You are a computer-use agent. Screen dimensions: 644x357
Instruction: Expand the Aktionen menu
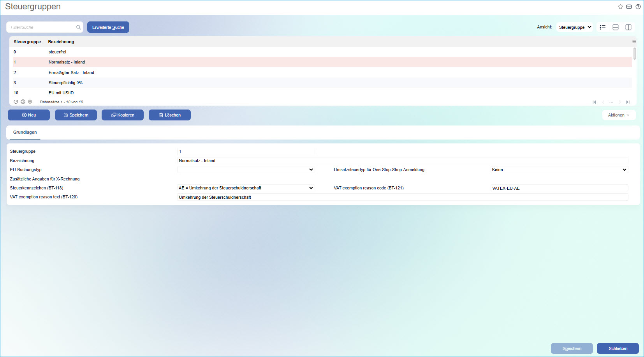click(x=619, y=115)
